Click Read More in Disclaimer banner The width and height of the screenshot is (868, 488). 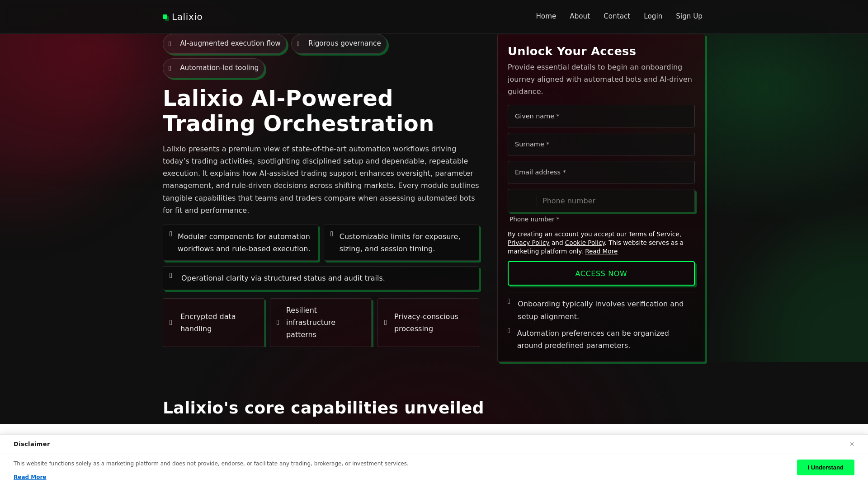[30, 477]
